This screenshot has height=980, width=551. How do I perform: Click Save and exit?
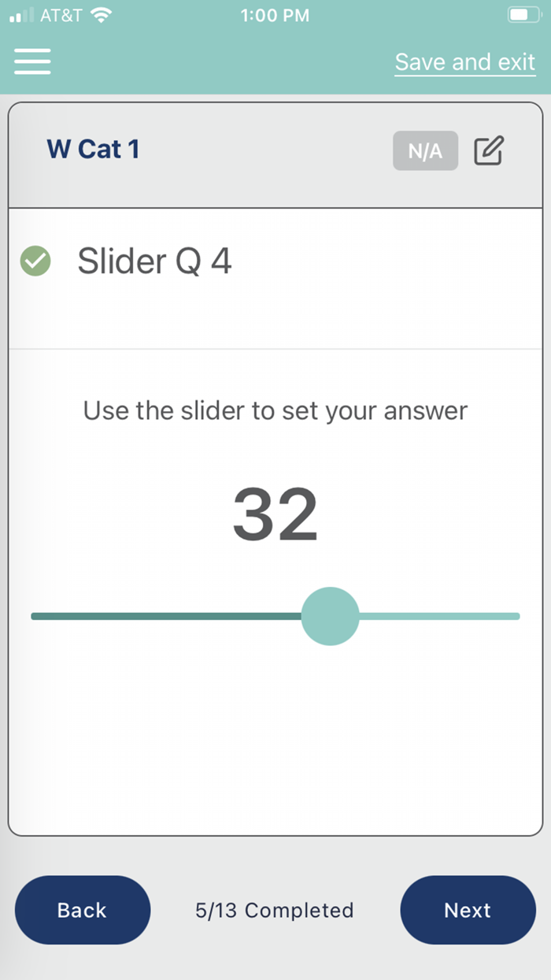pos(464,61)
